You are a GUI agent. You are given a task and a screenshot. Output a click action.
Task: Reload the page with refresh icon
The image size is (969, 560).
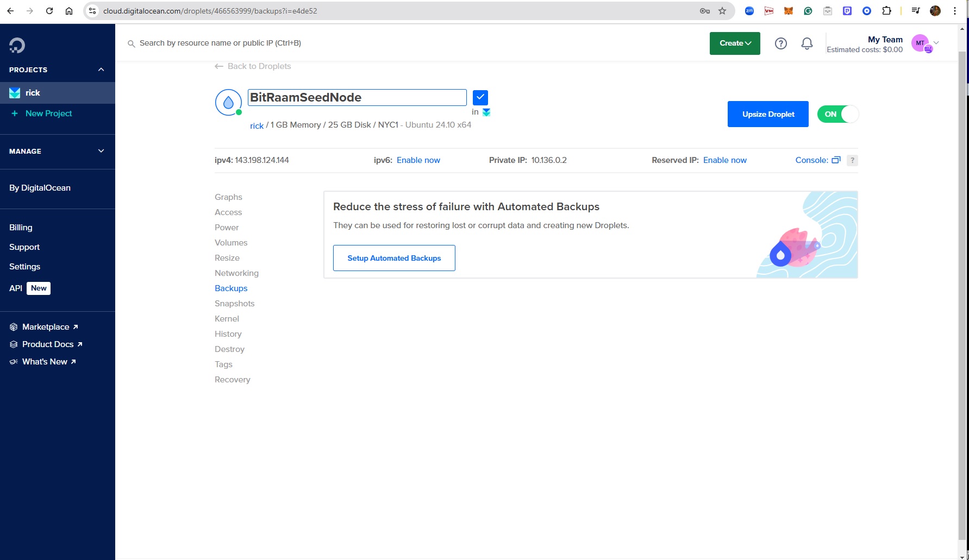(x=49, y=11)
